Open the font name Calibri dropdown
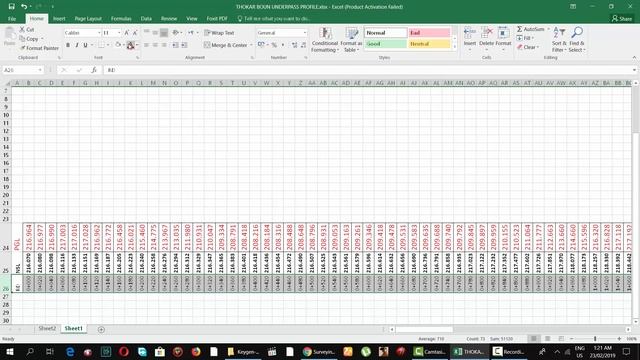This screenshot has height=360, width=640. click(x=99, y=33)
